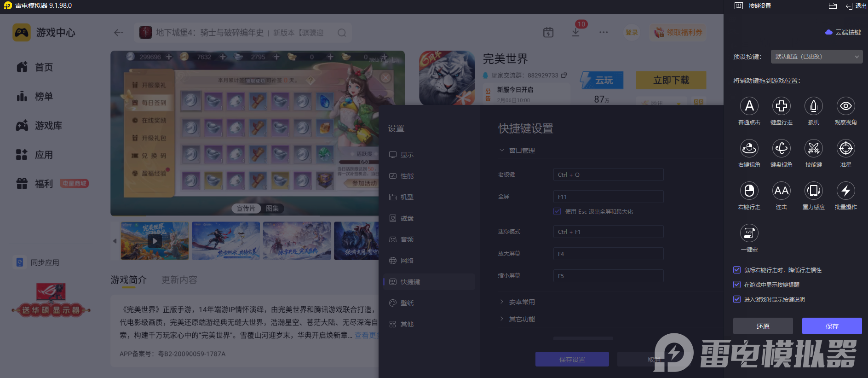Open 壁纸 settings category
Image resolution: width=868 pixels, height=378 pixels.
click(429, 303)
